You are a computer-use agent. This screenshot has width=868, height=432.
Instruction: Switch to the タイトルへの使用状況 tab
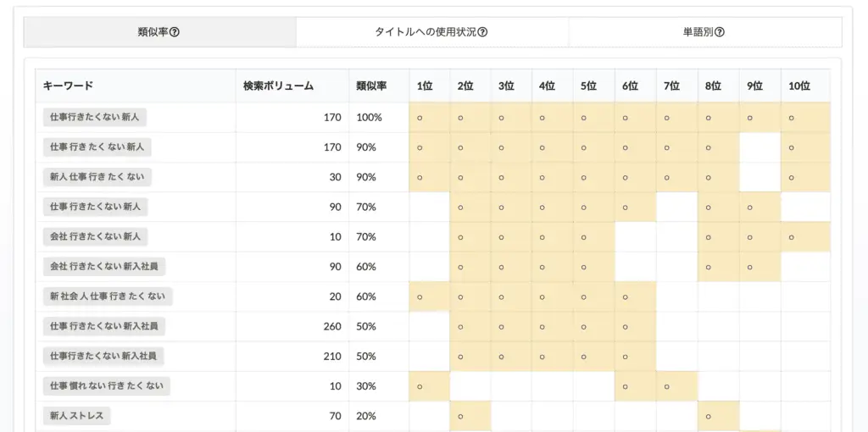[x=431, y=32]
